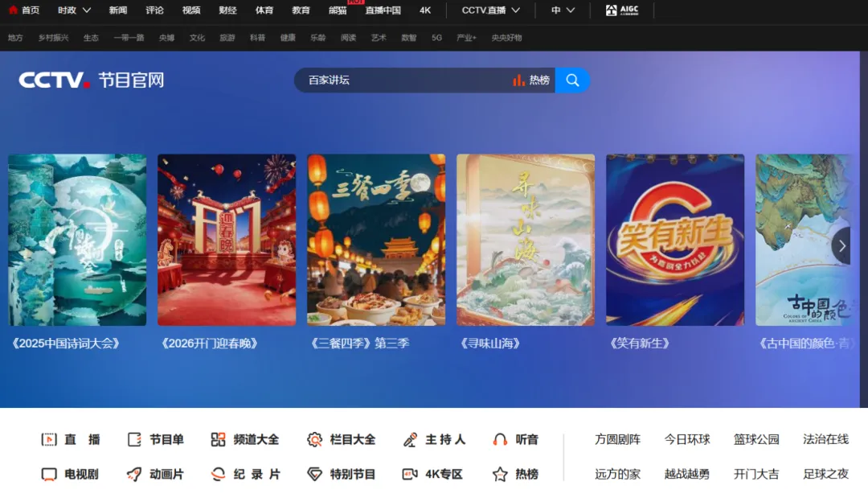Click the 热榜 star icon
Viewport: 868px width, 502px height.
coord(500,475)
